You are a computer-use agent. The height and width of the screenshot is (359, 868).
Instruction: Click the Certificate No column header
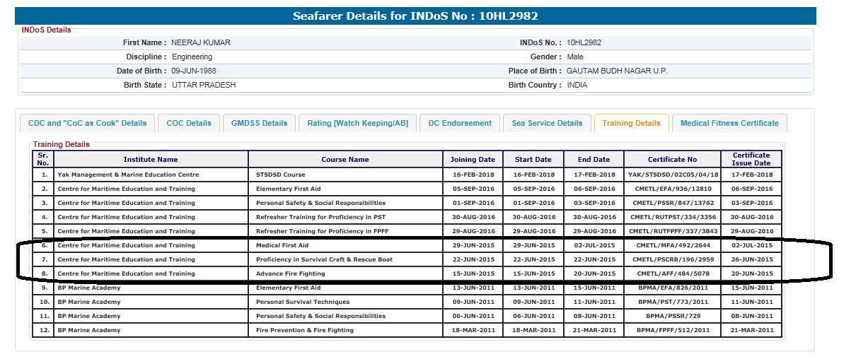[x=672, y=160]
